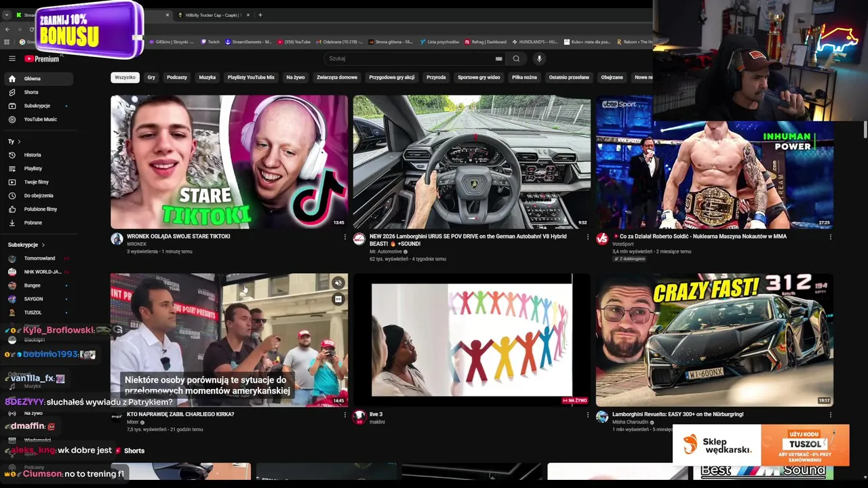This screenshot has width=868, height=488.
Task: Select the Podcasty filter chip
Action: [177, 77]
